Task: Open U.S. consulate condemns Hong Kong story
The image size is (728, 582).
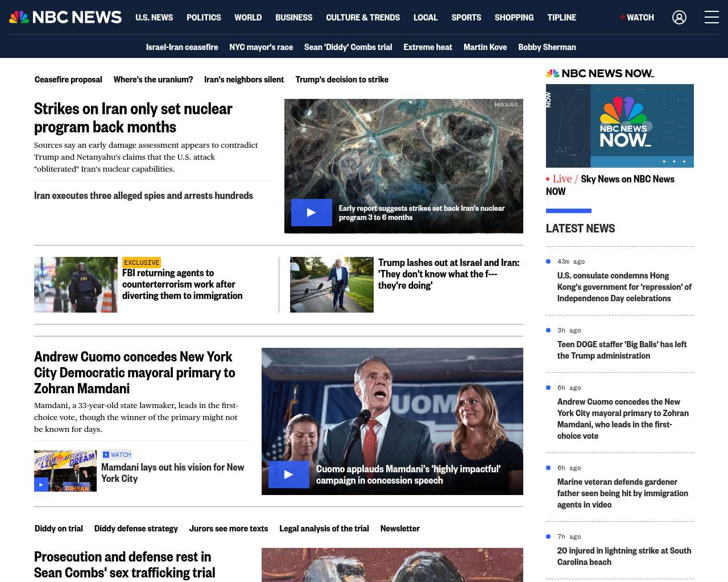Action: point(624,287)
